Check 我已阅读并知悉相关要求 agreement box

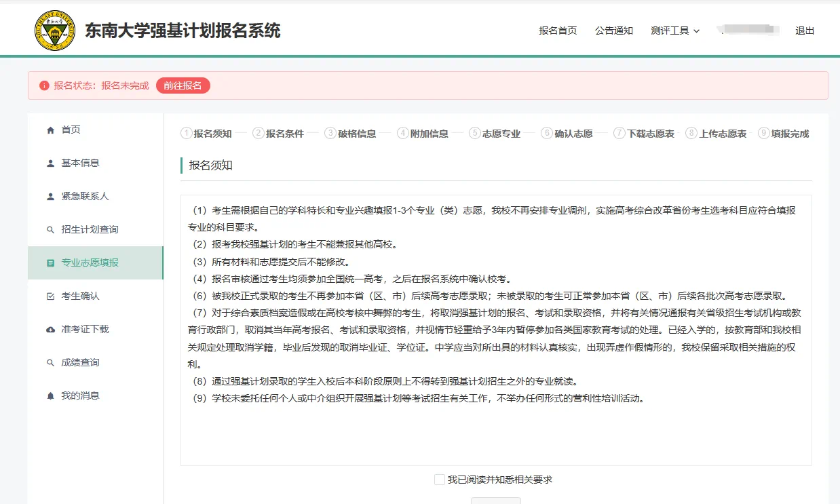click(x=440, y=480)
